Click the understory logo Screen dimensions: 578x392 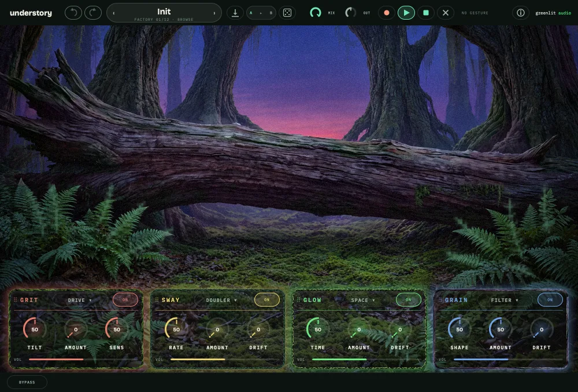coord(31,13)
